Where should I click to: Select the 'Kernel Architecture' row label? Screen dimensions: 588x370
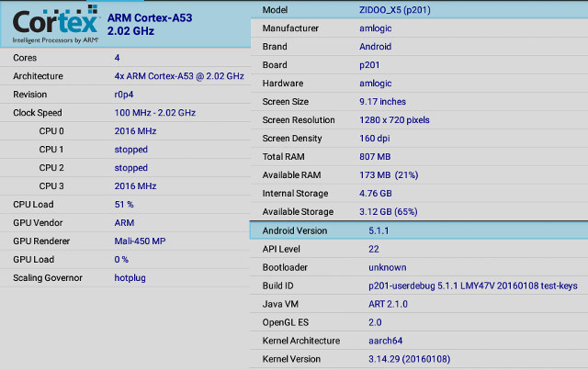[x=301, y=341]
